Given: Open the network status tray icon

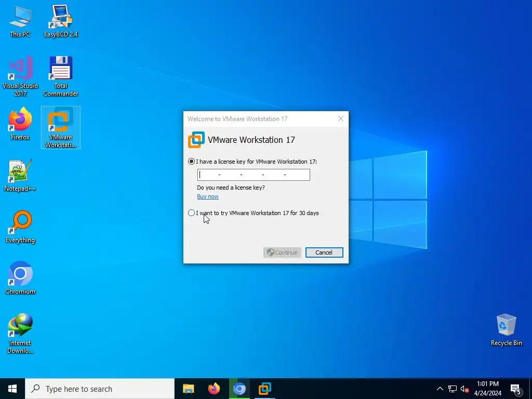Looking at the screenshot, I should pos(453,389).
